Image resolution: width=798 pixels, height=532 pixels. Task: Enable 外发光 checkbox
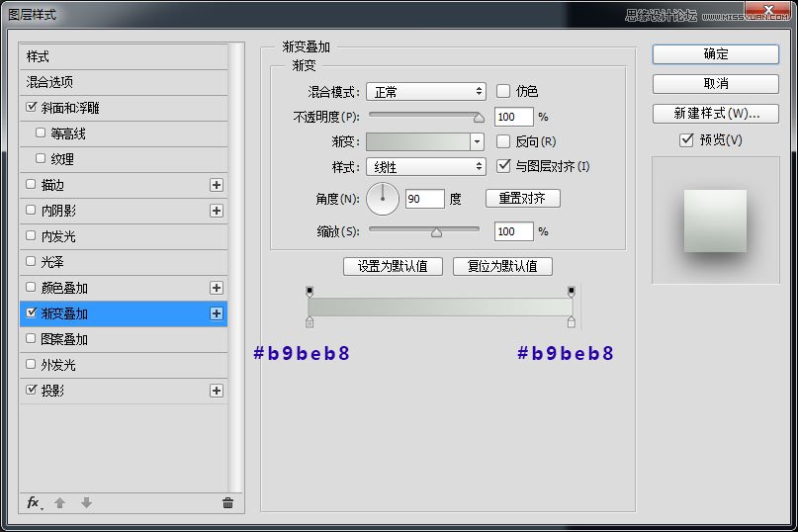coord(31,364)
